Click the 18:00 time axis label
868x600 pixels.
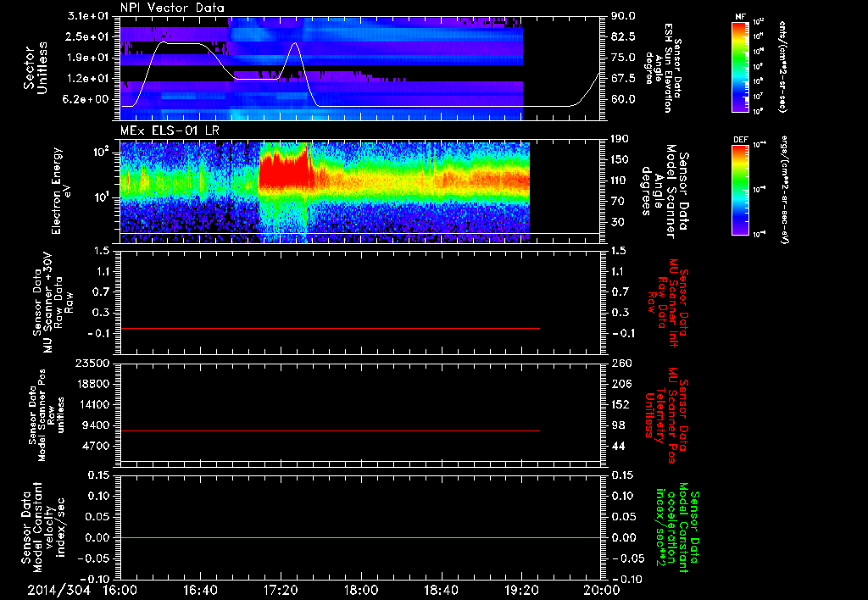pos(361,590)
